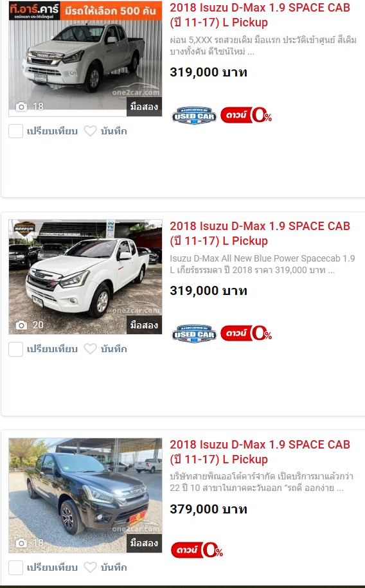Open second 2018 Isuzu D-Max title link
The image size is (365, 588).
260,233
